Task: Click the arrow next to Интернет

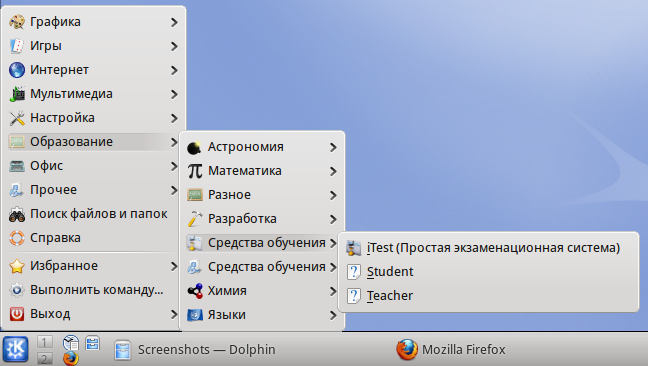Action: (174, 70)
